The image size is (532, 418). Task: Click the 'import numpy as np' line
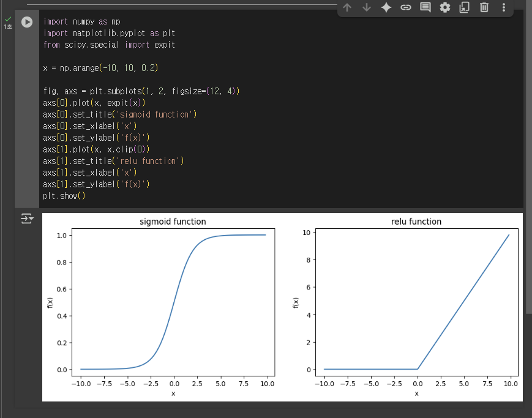coord(82,21)
